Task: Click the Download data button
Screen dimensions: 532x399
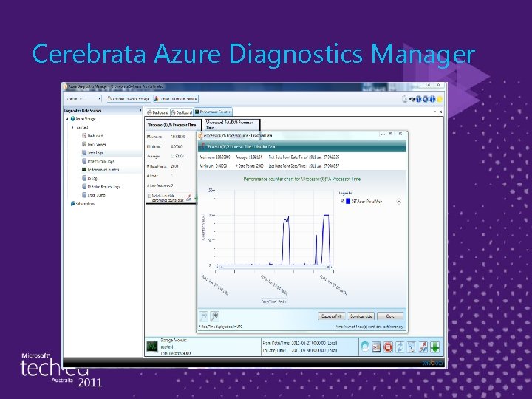Action: [x=361, y=316]
